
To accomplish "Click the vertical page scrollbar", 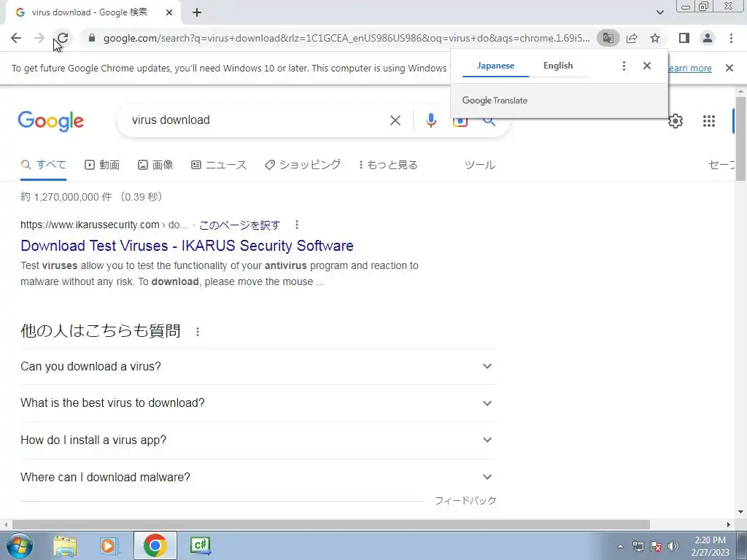I will pyautogui.click(x=740, y=139).
